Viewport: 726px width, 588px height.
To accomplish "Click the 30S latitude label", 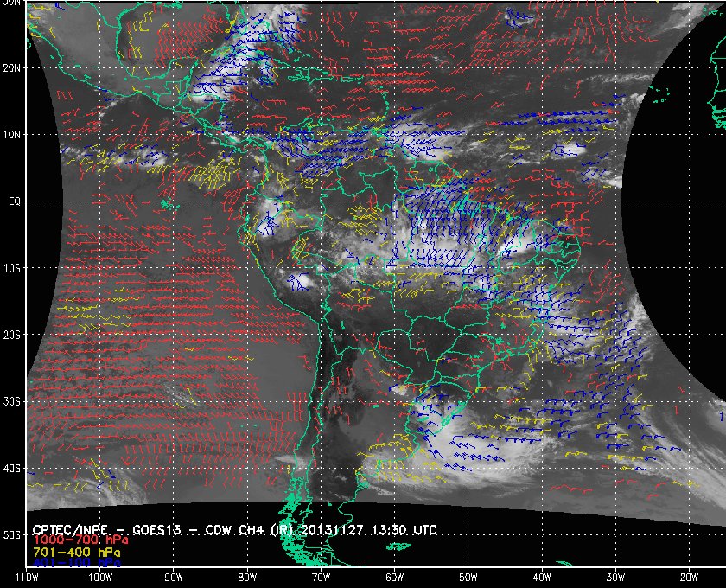I will (x=11, y=401).
